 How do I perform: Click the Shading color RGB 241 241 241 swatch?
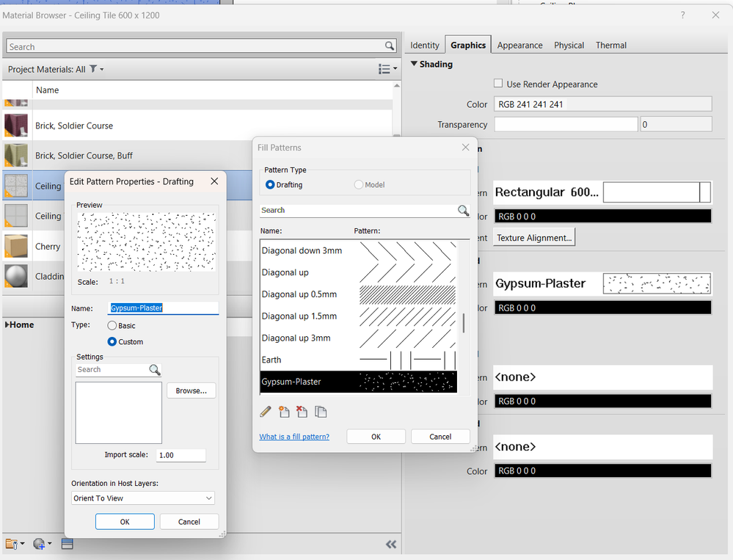coord(603,104)
